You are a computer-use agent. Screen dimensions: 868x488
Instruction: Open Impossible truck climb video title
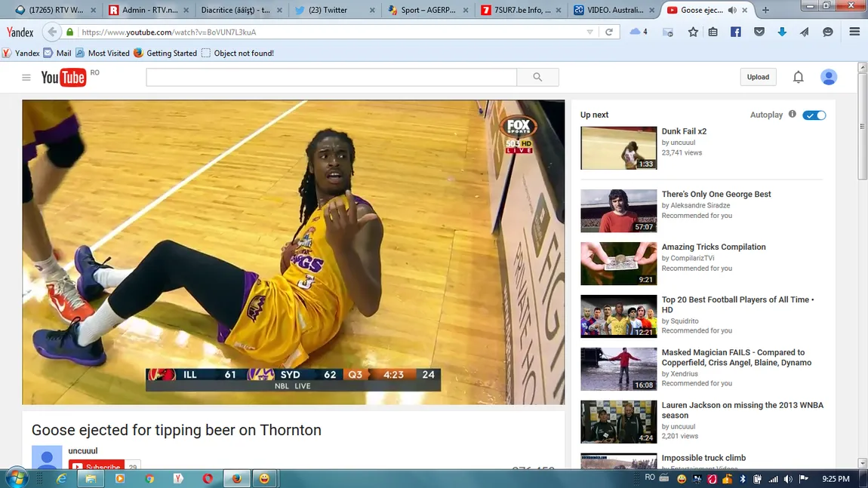[x=703, y=458]
